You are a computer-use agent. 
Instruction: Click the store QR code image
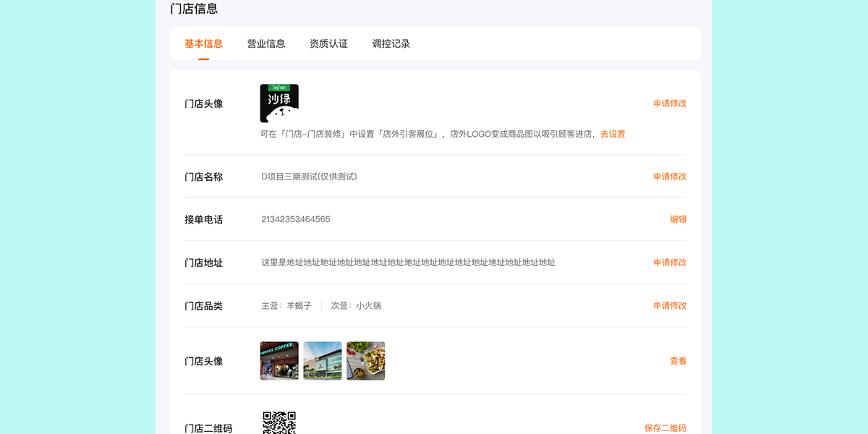[x=279, y=423]
